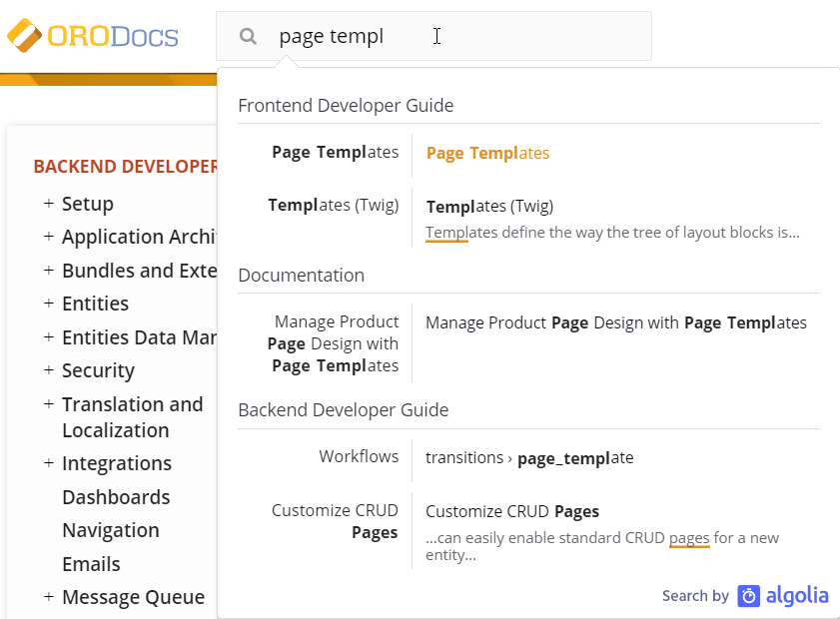
Task: Open the Navigation sidebar link
Action: point(110,530)
